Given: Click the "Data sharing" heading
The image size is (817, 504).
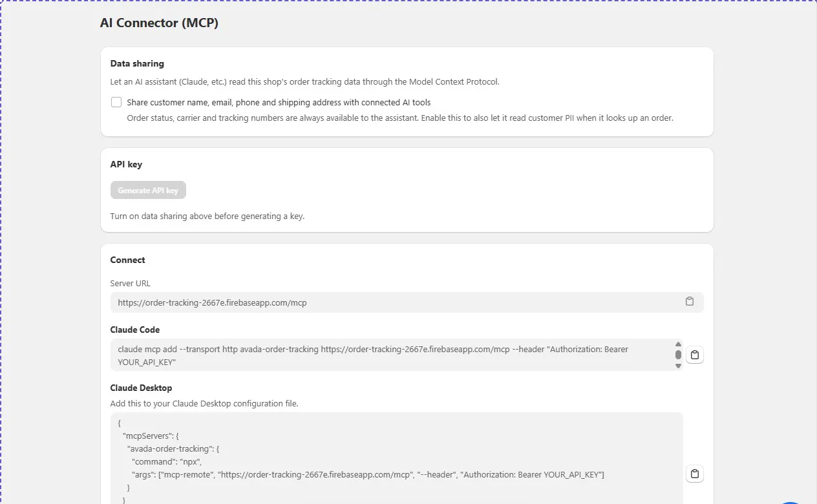Looking at the screenshot, I should click(x=137, y=63).
